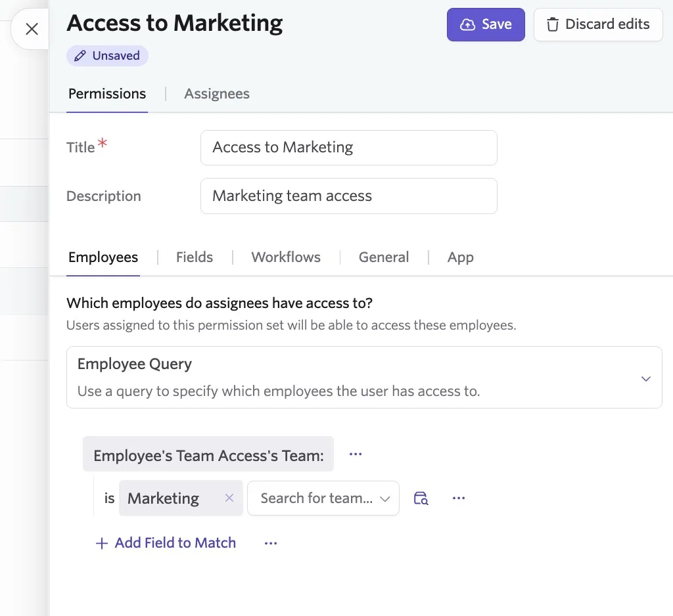Edit the Title input field
Image resolution: width=673 pixels, height=616 pixels.
(348, 148)
